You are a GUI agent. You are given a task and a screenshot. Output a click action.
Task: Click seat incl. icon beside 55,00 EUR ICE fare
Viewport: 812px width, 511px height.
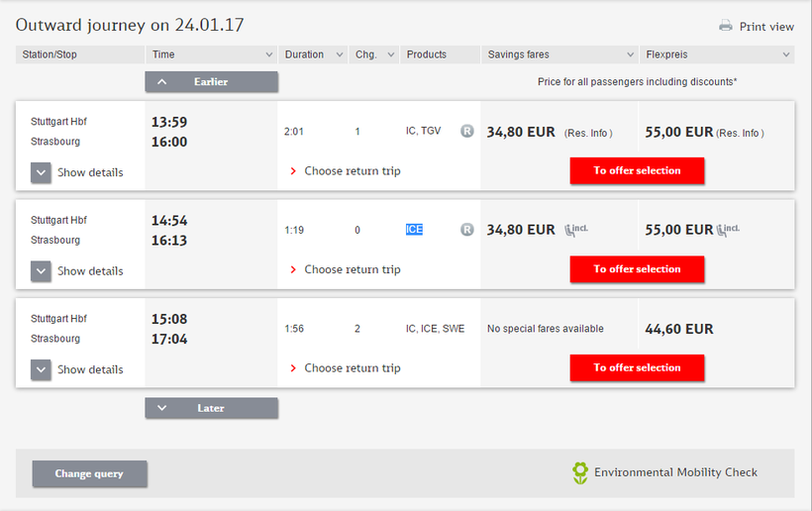tap(728, 230)
